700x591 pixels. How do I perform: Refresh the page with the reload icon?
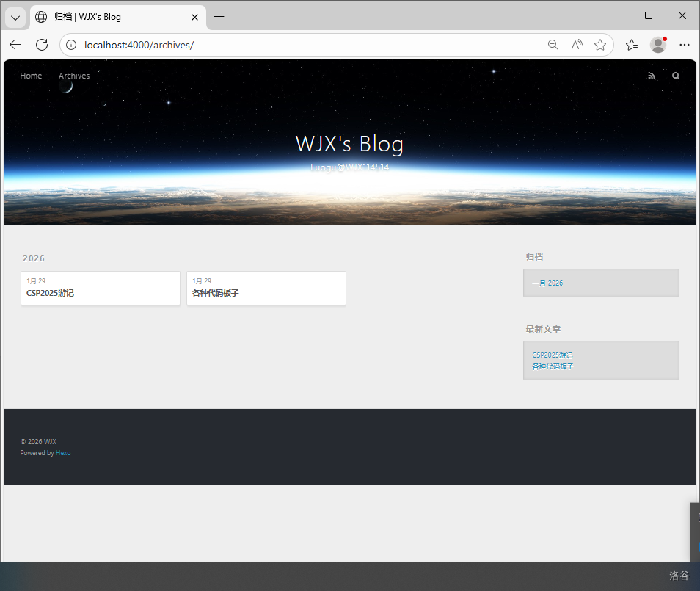click(x=42, y=45)
